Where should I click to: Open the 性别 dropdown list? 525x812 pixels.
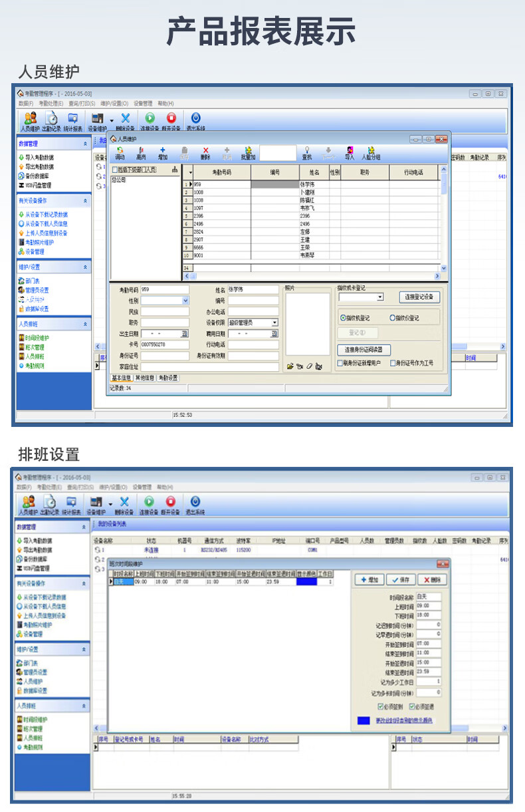[x=185, y=301]
